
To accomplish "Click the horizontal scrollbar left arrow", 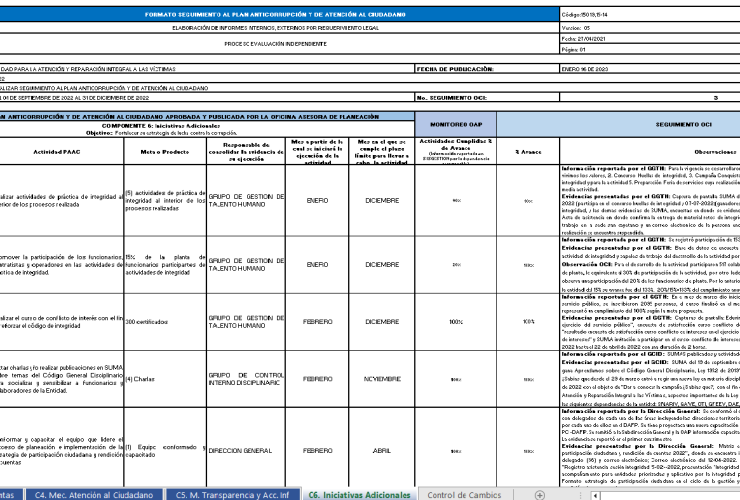I will (596, 495).
